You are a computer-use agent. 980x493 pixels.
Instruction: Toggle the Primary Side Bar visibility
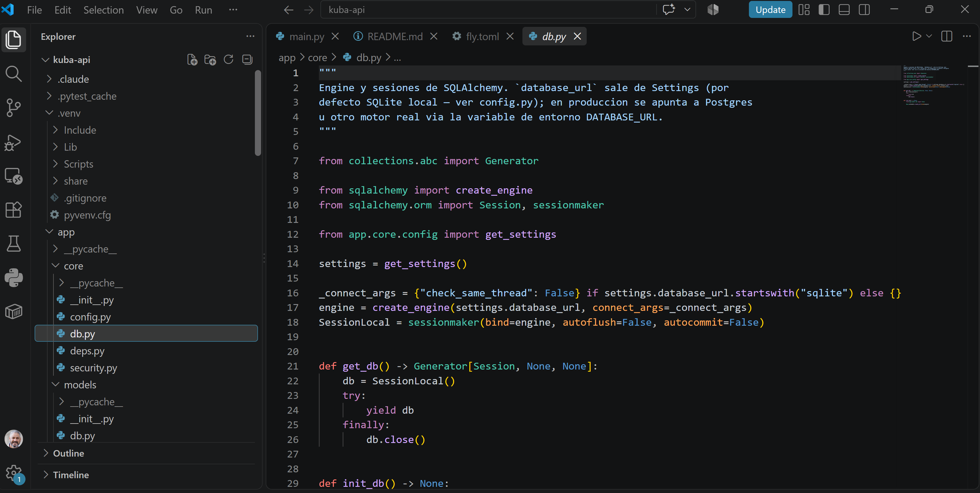pyautogui.click(x=824, y=10)
